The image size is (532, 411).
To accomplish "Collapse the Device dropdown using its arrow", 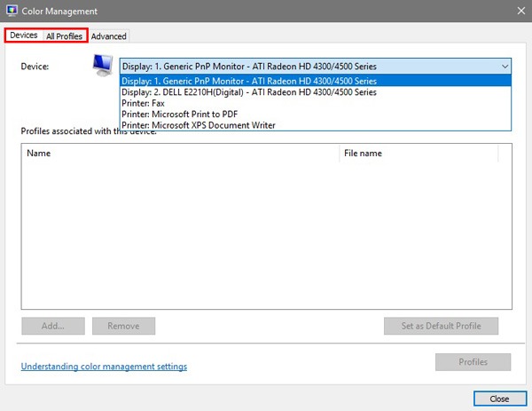I will click(505, 67).
